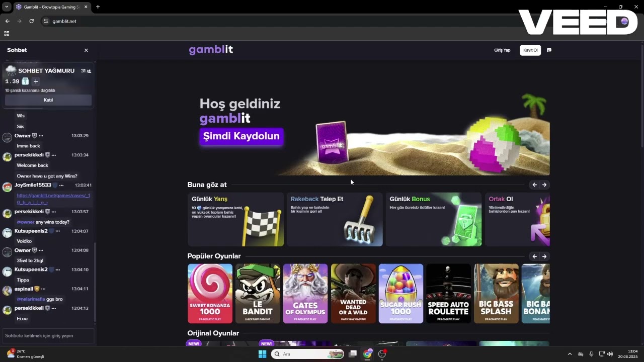Open the Windows Start menu

(x=262, y=354)
